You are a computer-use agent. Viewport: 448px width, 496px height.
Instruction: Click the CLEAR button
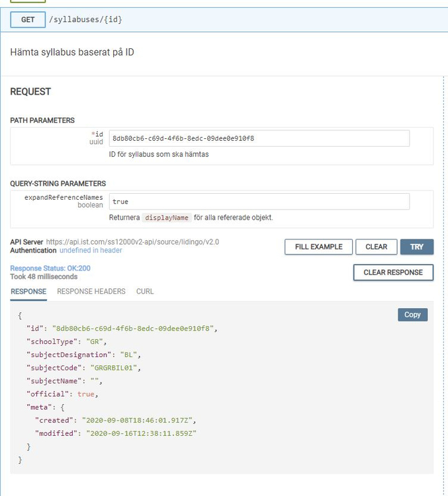pos(376,247)
